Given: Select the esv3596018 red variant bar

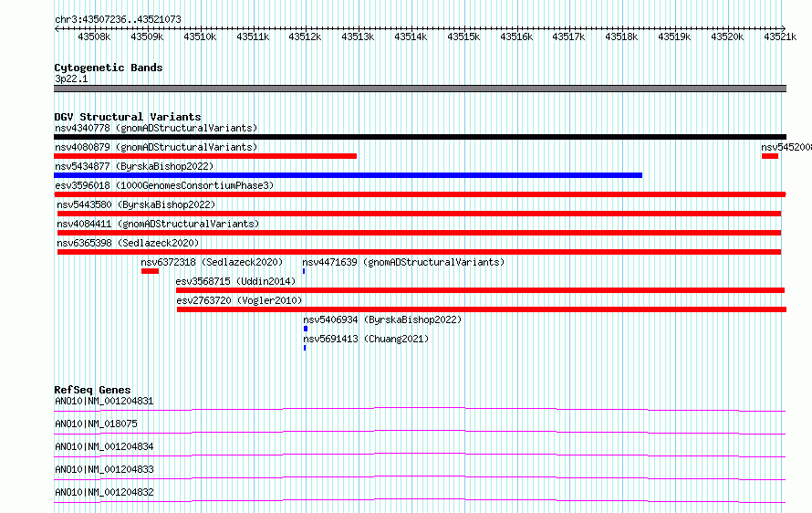Looking at the screenshot, I should (420, 194).
